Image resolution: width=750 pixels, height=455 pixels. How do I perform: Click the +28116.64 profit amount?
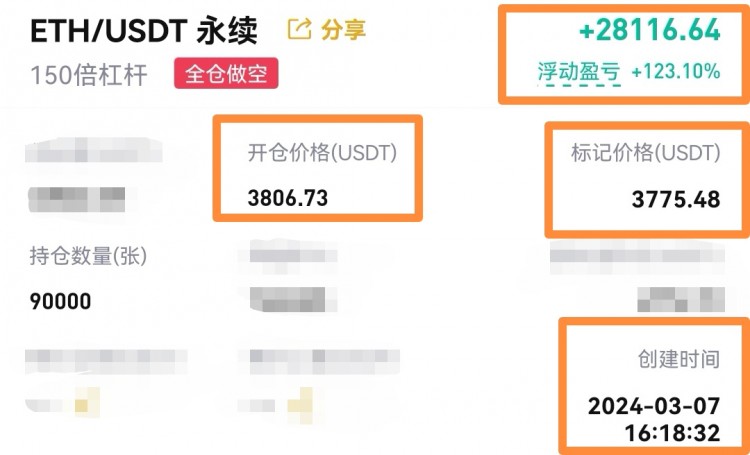click(x=650, y=30)
